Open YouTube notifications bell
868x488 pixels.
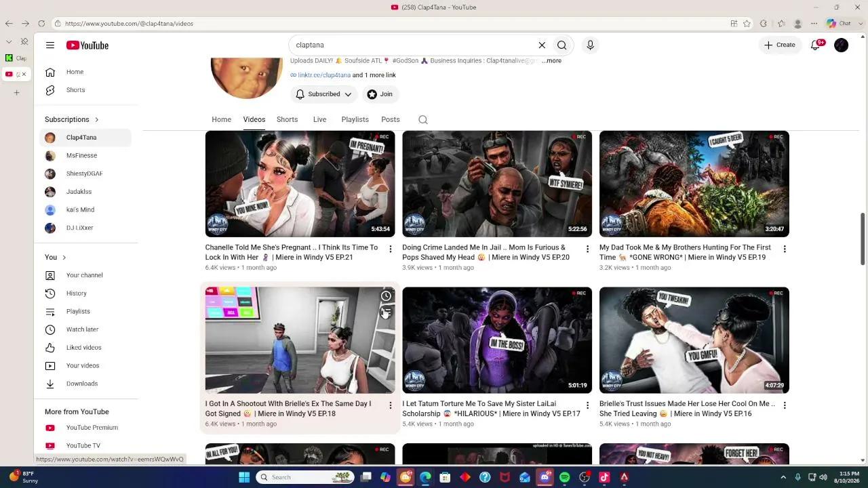tap(816, 45)
